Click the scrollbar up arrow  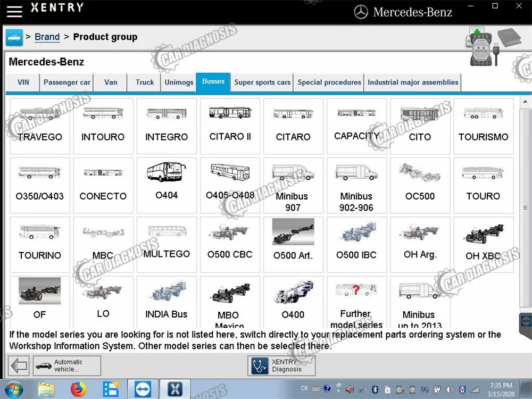coord(525,102)
